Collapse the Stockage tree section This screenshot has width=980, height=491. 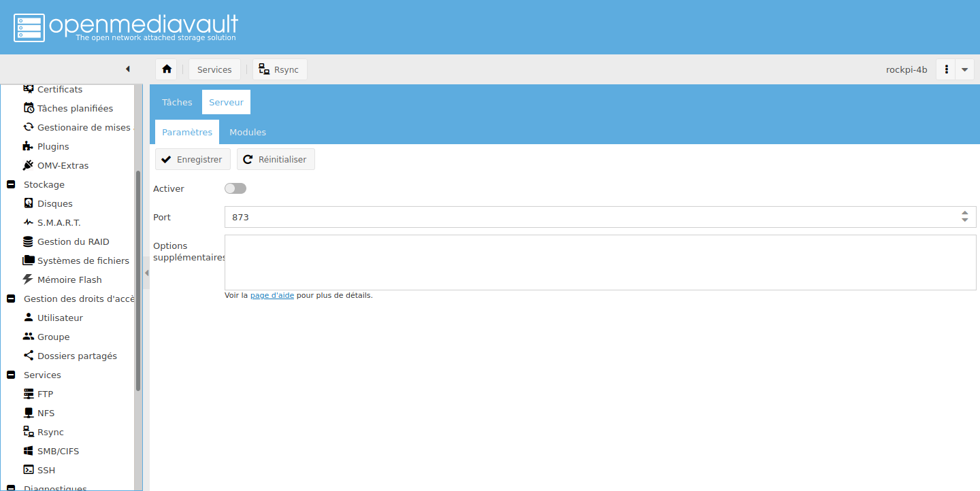(11, 184)
